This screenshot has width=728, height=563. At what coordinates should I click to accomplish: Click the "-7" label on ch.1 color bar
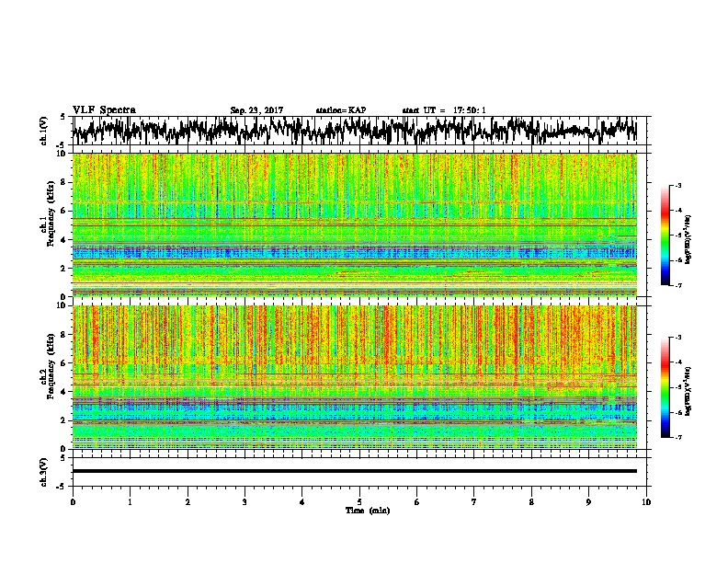677,285
